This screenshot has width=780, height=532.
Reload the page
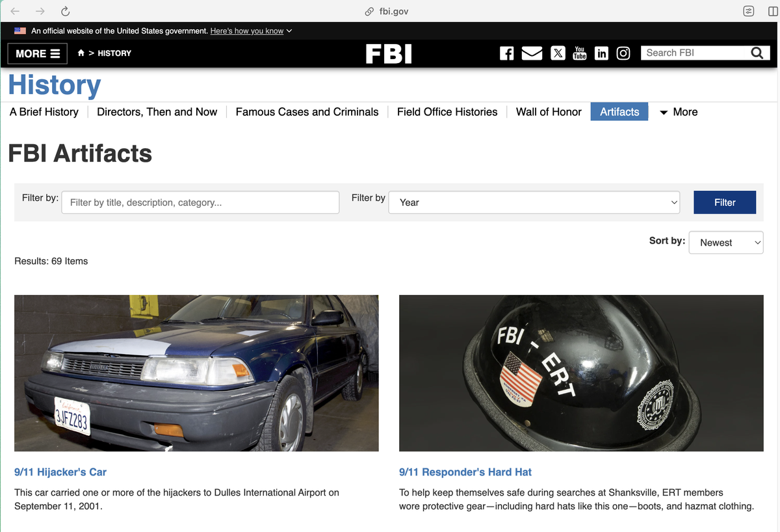pos(65,11)
